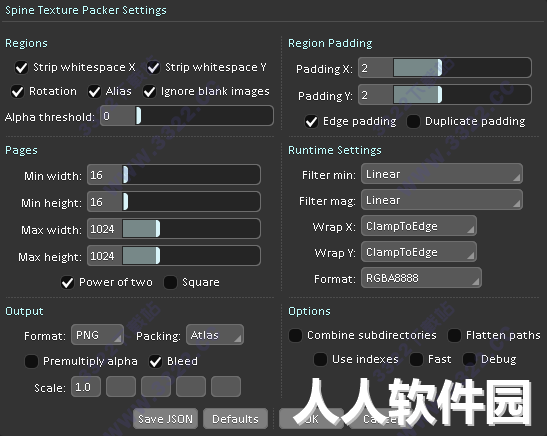Click the Min width slider
The width and height of the screenshot is (547, 436).
point(191,175)
